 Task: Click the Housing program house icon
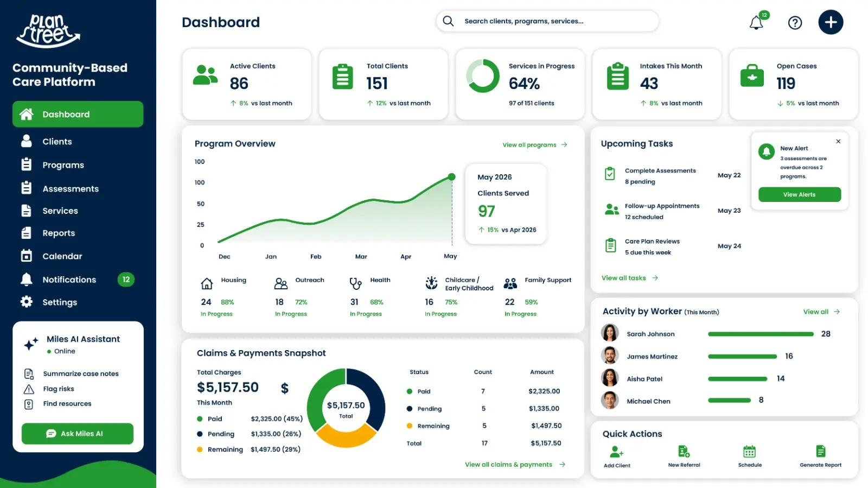tap(207, 284)
